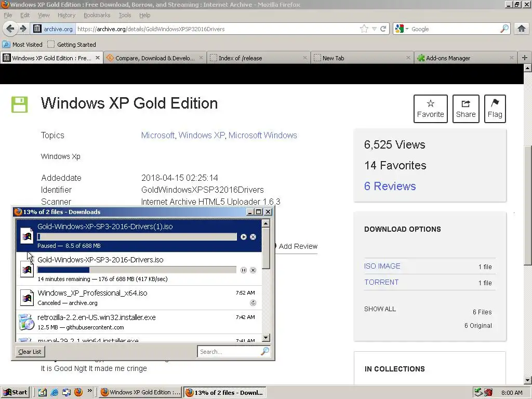Open the URL history dropdown arrow
The width and height of the screenshot is (532, 399).
(x=374, y=29)
